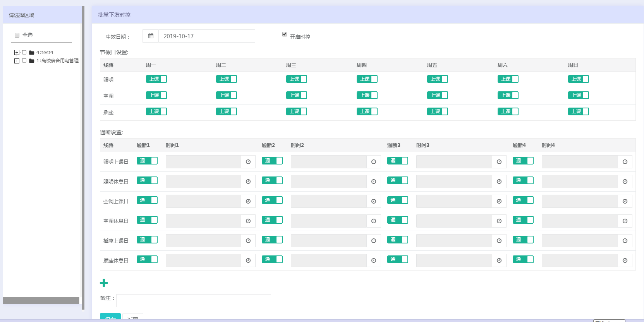The image size is (644, 322).
Task: Open clock picker for 照明休息日 时间3
Action: point(499,182)
